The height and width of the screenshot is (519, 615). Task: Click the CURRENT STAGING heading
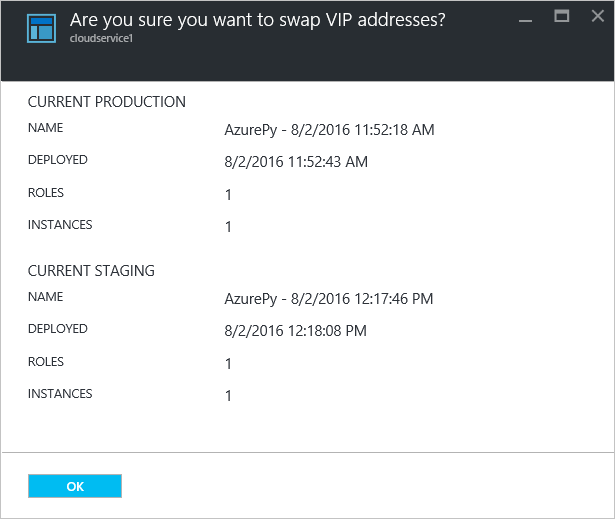(x=91, y=271)
